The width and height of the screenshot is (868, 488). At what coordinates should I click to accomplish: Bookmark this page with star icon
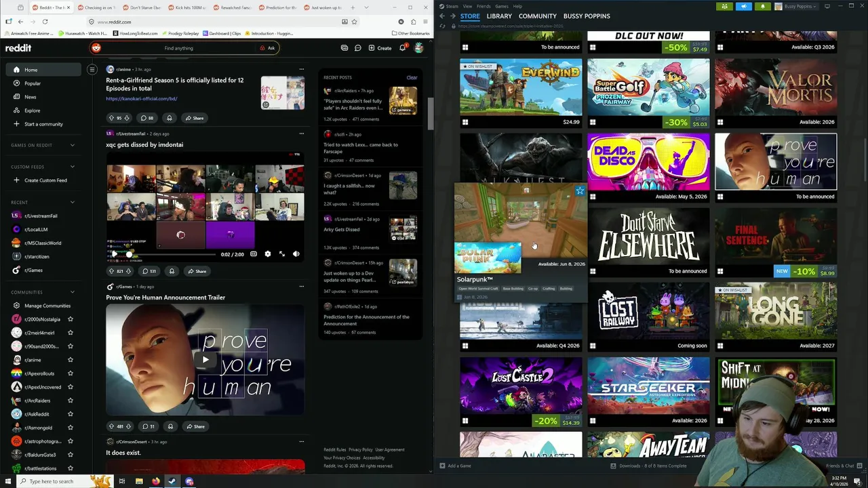click(354, 22)
